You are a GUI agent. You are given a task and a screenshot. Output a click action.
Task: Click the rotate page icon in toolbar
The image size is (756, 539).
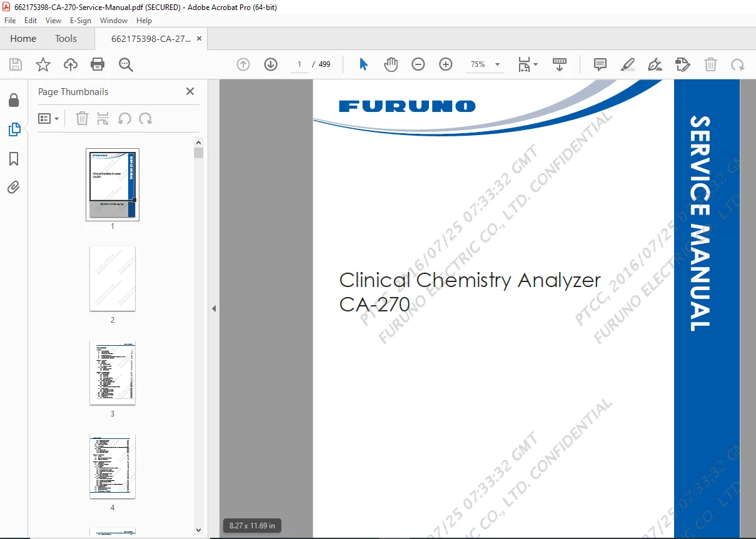tap(738, 64)
